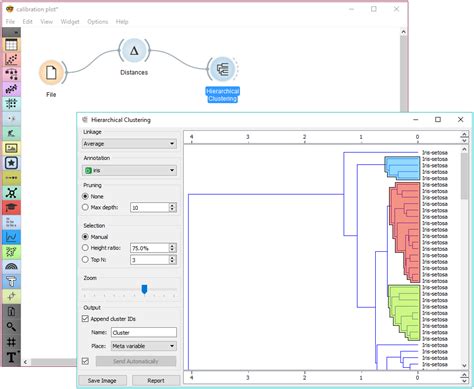
Task: Open the Place Meta variable dropdown
Action: tap(144, 346)
